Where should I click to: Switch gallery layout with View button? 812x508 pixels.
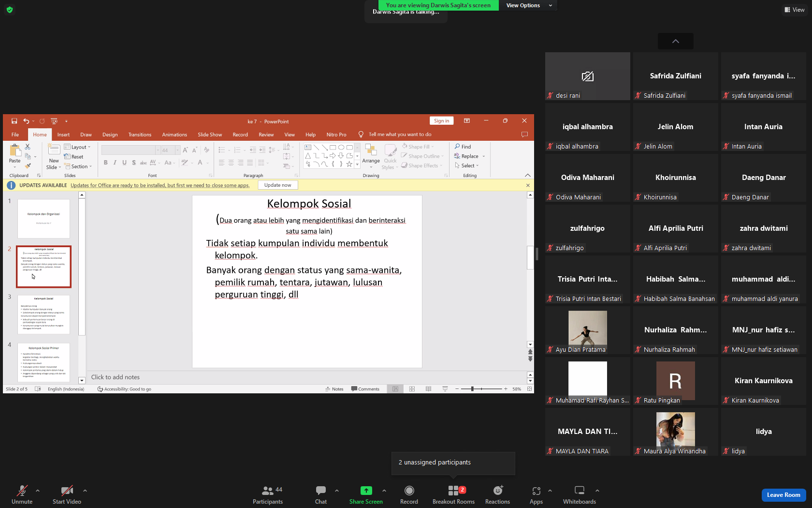pos(794,10)
